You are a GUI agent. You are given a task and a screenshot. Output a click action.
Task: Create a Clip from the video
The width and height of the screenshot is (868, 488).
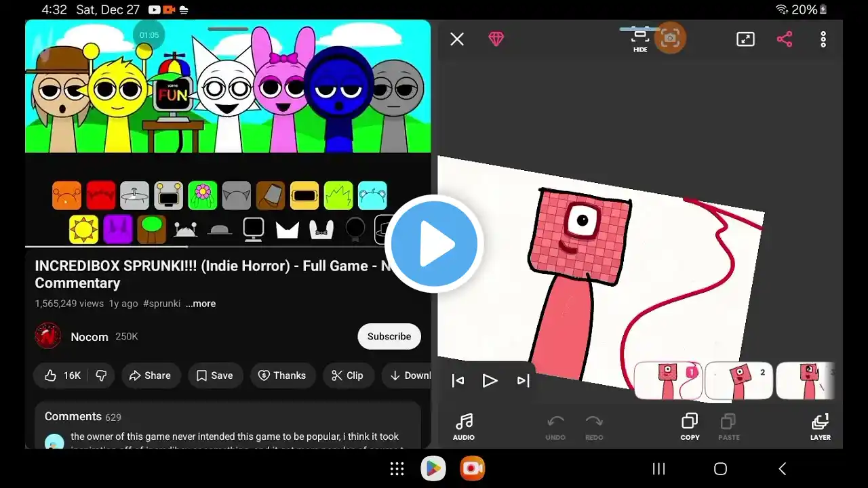click(x=347, y=375)
